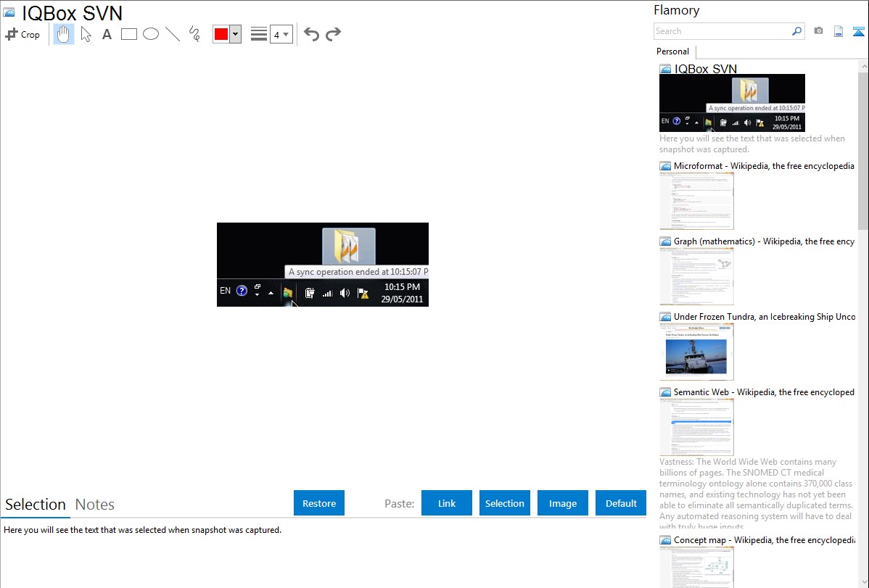Open the color picker dropdown arrow
869x588 pixels.
coord(236,34)
